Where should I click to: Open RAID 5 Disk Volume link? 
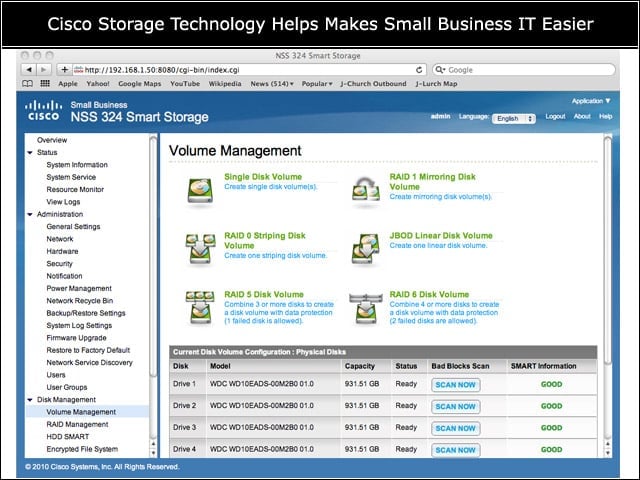pyautogui.click(x=264, y=294)
